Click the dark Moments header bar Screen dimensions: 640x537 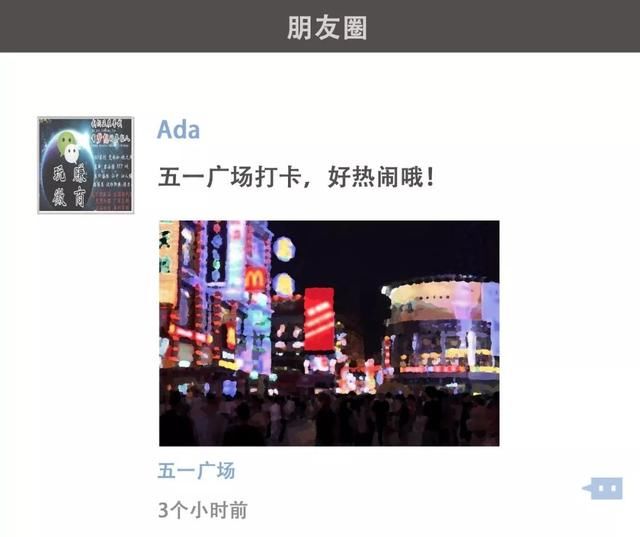click(x=320, y=26)
